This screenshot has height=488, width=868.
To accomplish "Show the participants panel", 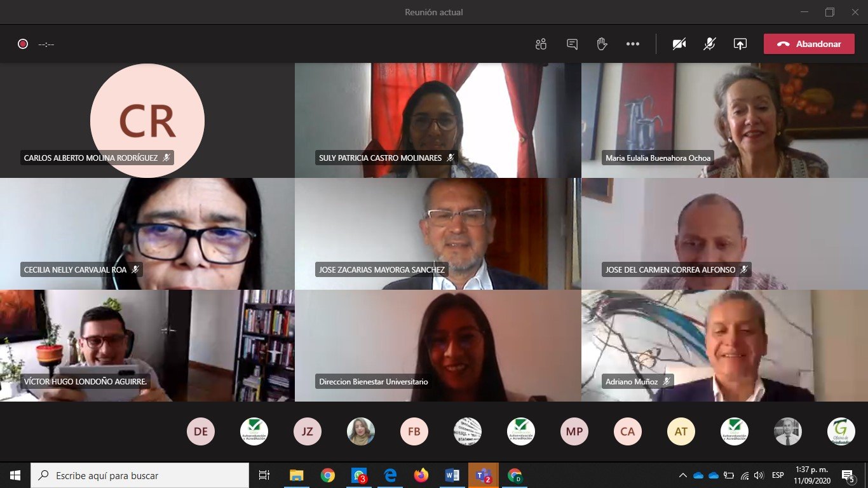I will click(x=541, y=44).
